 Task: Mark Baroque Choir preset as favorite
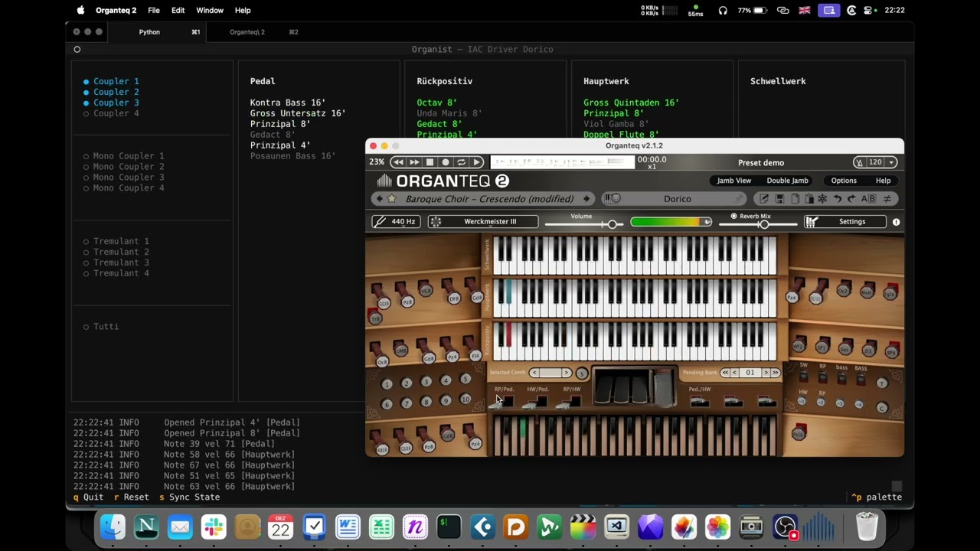pyautogui.click(x=392, y=199)
